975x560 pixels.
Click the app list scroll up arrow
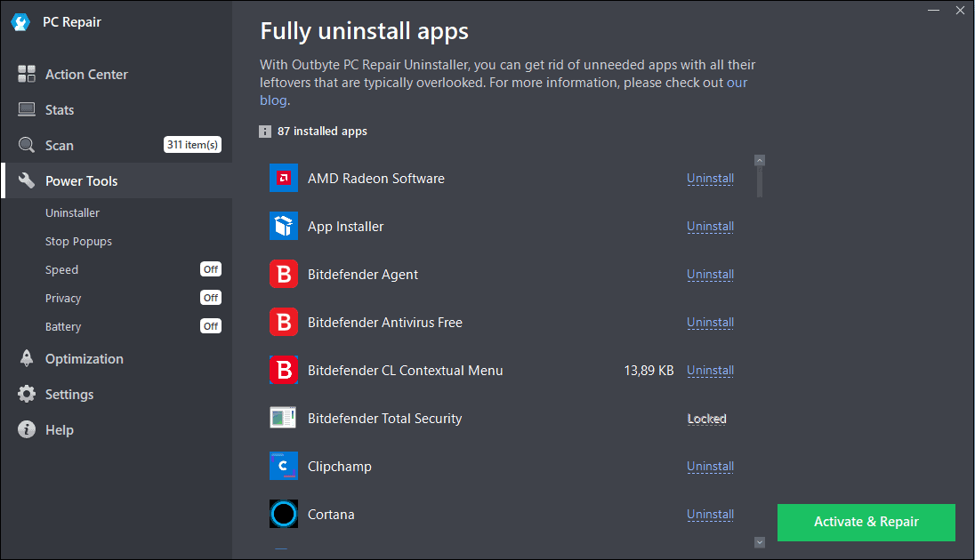click(759, 160)
